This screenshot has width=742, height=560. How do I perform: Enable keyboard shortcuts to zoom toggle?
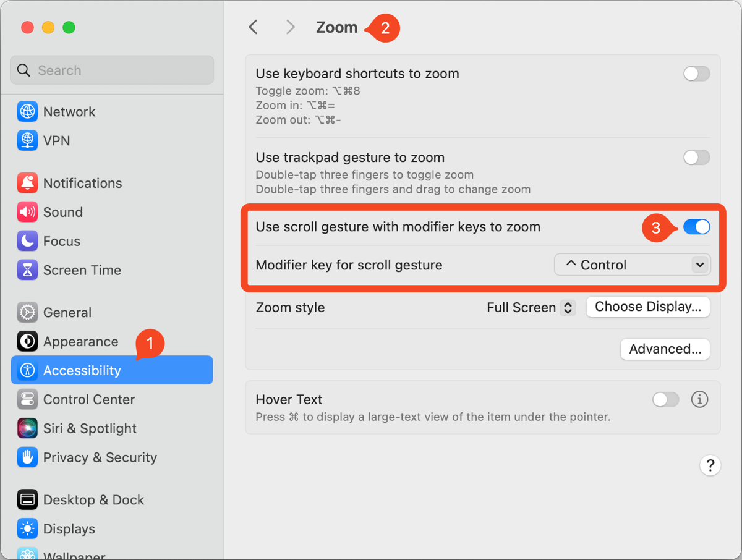[696, 74]
